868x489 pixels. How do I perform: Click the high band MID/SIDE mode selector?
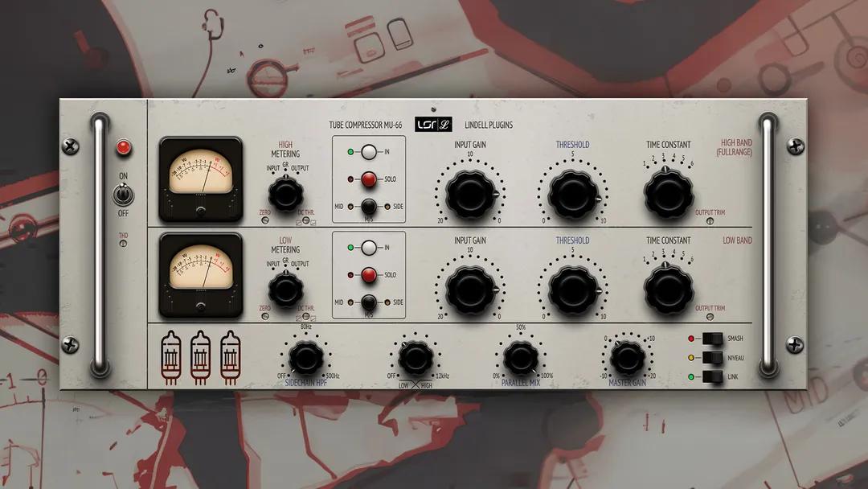[x=368, y=208]
